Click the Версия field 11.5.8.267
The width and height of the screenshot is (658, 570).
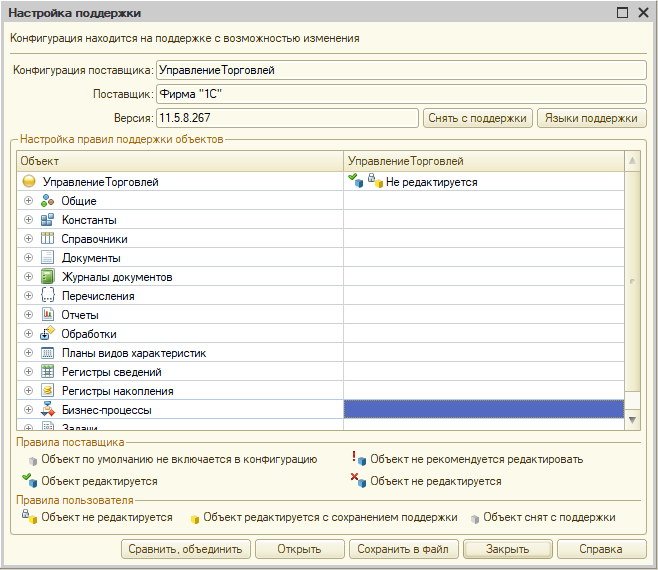(287, 118)
